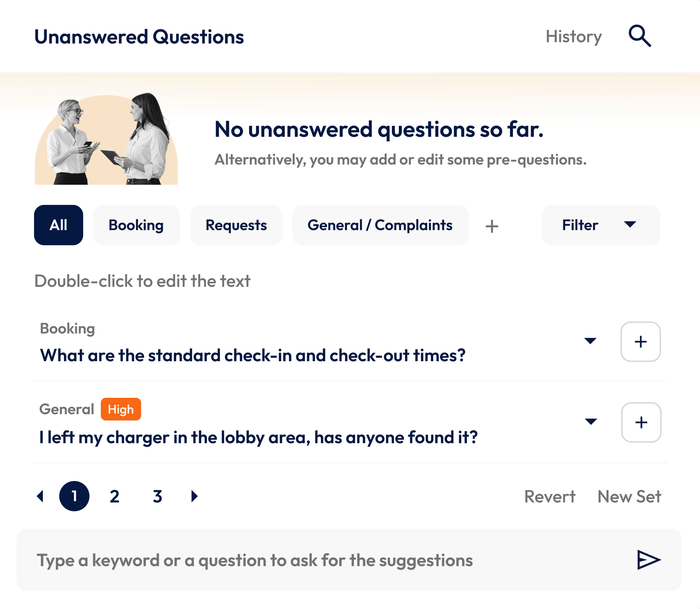Add the check-in times question

point(640,342)
